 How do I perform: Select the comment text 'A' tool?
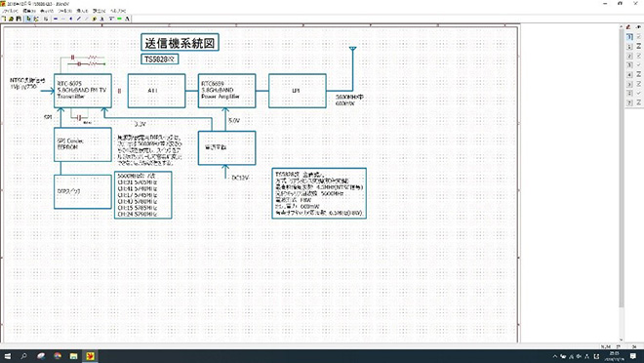pyautogui.click(x=127, y=19)
